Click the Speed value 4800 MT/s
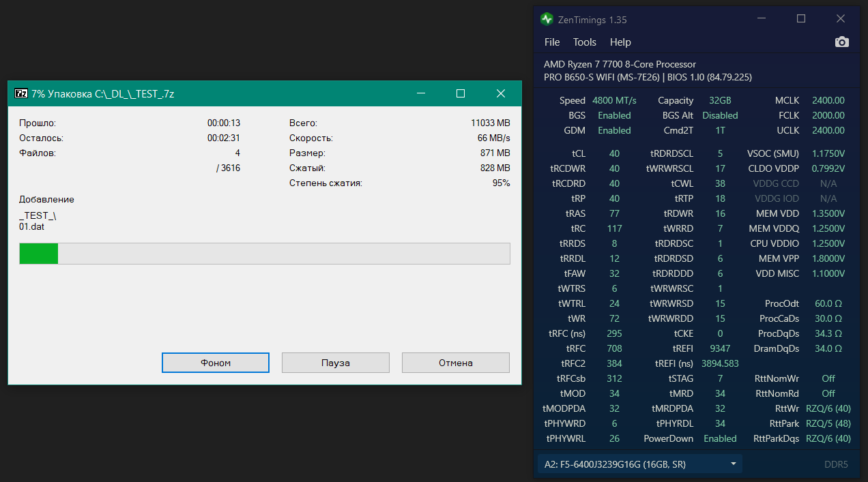868x482 pixels. coord(614,100)
